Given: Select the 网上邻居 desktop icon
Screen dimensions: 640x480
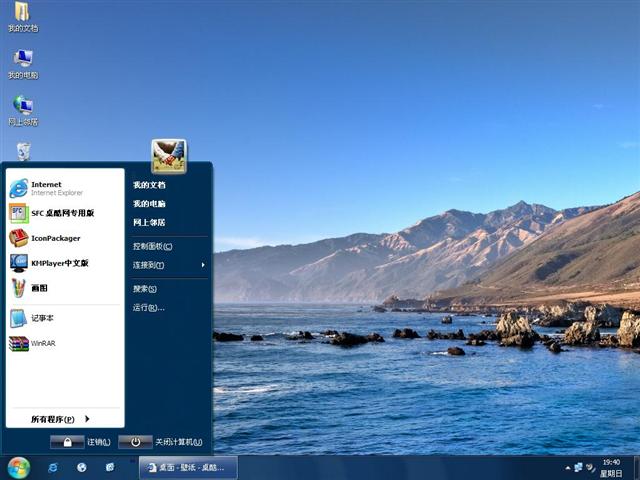Looking at the screenshot, I should click(x=22, y=108).
